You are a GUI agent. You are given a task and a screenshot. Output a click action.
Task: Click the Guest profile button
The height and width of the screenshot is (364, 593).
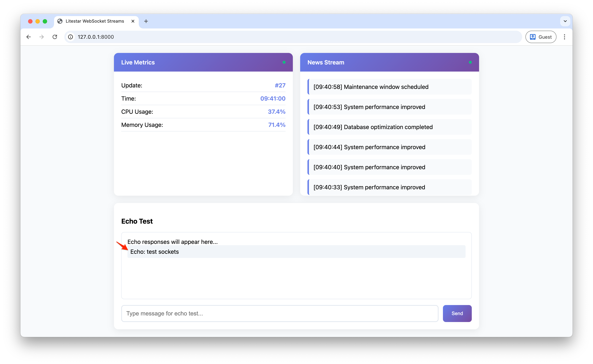tap(541, 37)
